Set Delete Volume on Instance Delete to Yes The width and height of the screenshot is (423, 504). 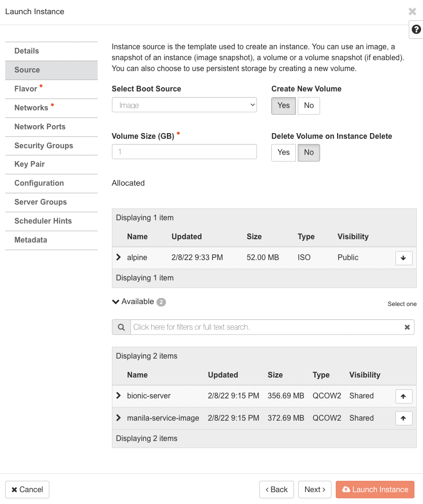pos(283,153)
